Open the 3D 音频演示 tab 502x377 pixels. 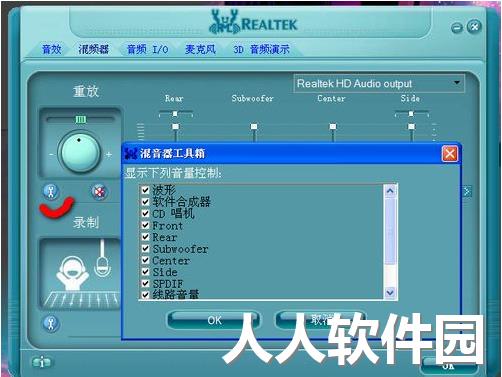tap(261, 49)
